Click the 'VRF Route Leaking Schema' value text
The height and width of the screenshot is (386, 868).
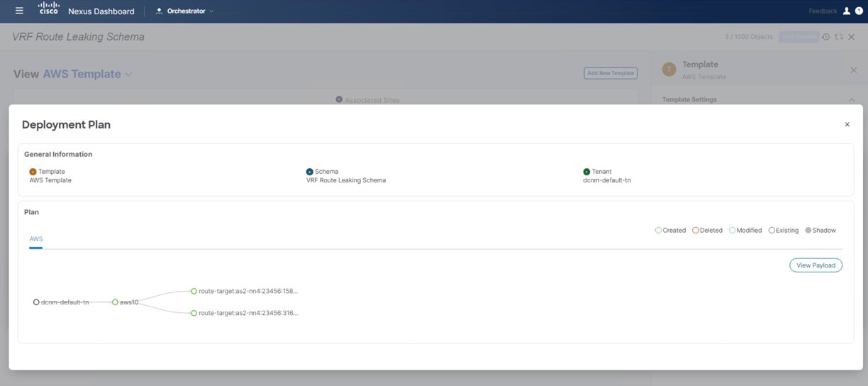(346, 180)
